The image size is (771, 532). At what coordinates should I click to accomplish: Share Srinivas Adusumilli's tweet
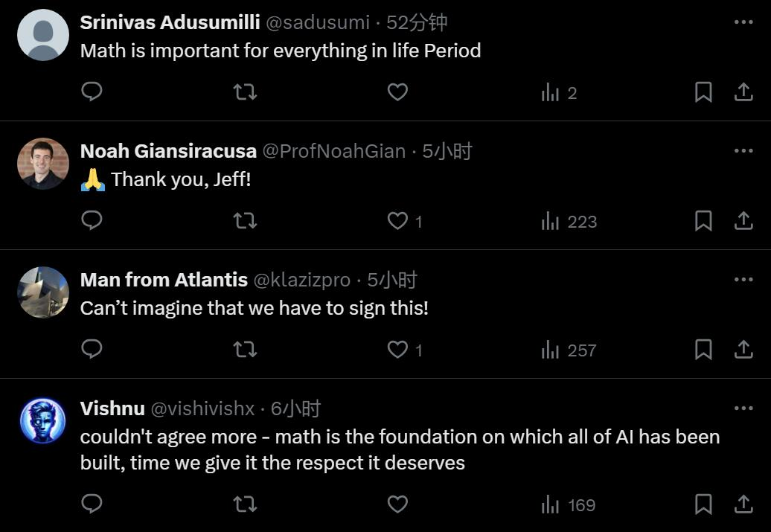click(x=743, y=92)
